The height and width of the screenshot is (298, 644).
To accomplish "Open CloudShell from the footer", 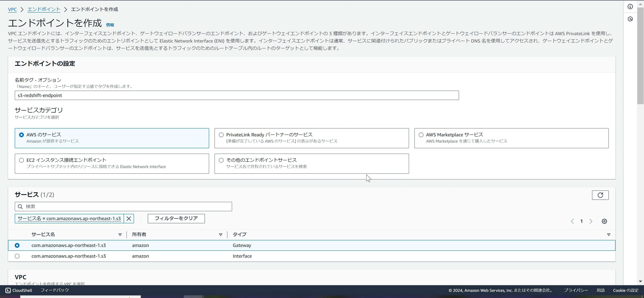I will tap(19, 290).
